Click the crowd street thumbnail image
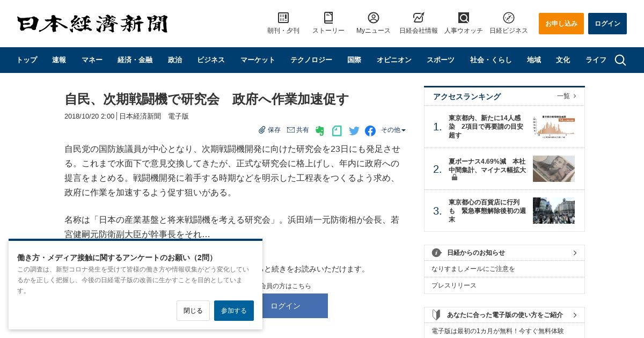Viewport: 644px width, 338px height. pyautogui.click(x=554, y=210)
